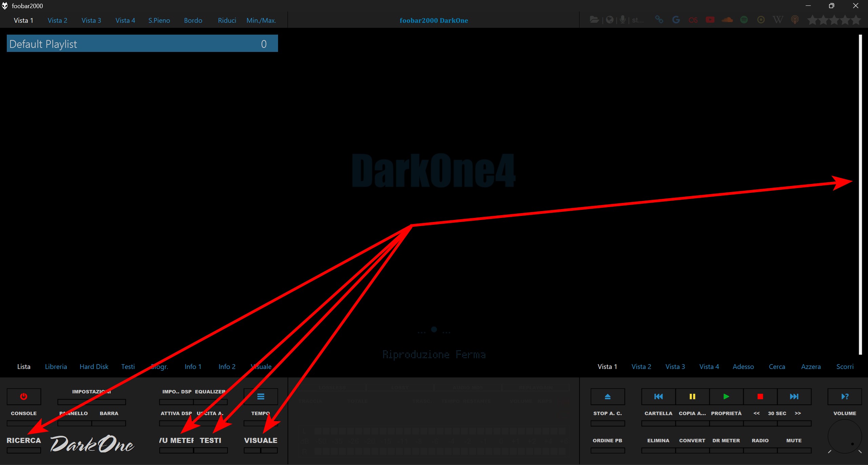This screenshot has height=465, width=868.
Task: Open the Spotify icon link
Action: [x=744, y=20]
